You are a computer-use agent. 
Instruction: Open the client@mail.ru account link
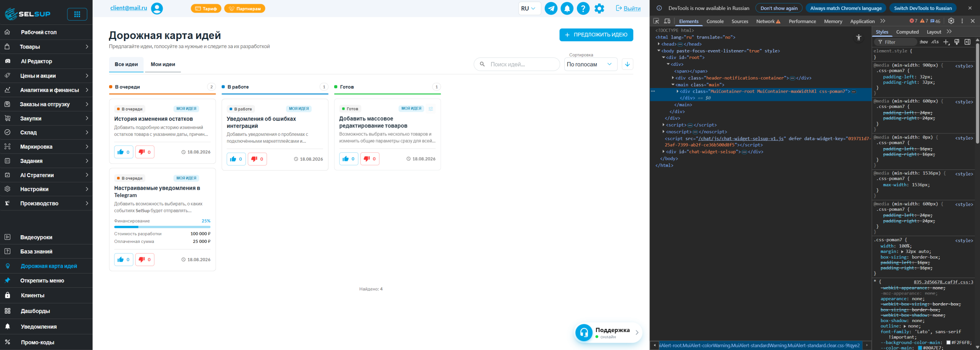point(129,8)
